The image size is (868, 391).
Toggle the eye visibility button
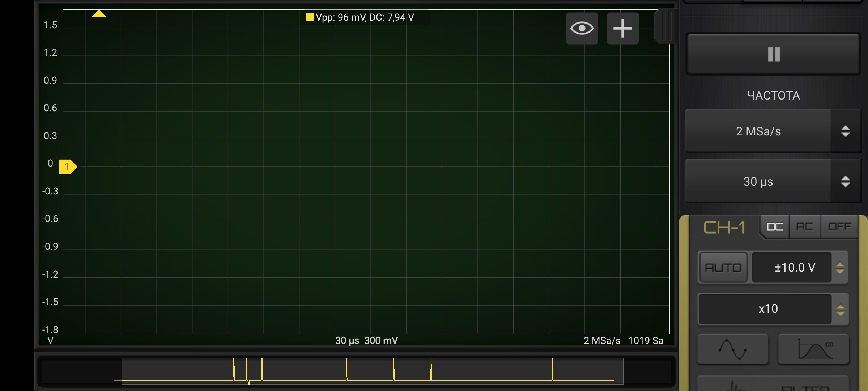pos(582,28)
